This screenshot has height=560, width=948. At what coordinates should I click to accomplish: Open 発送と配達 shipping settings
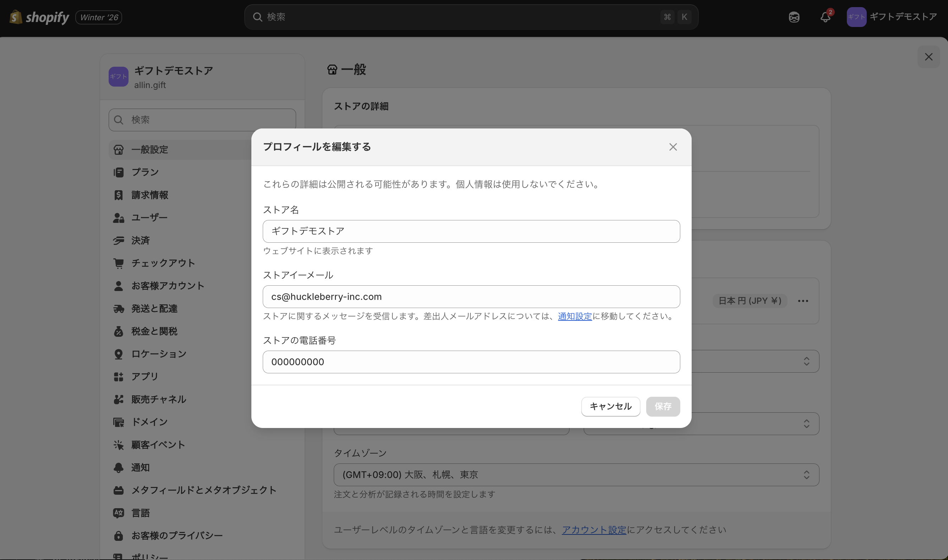click(x=154, y=309)
